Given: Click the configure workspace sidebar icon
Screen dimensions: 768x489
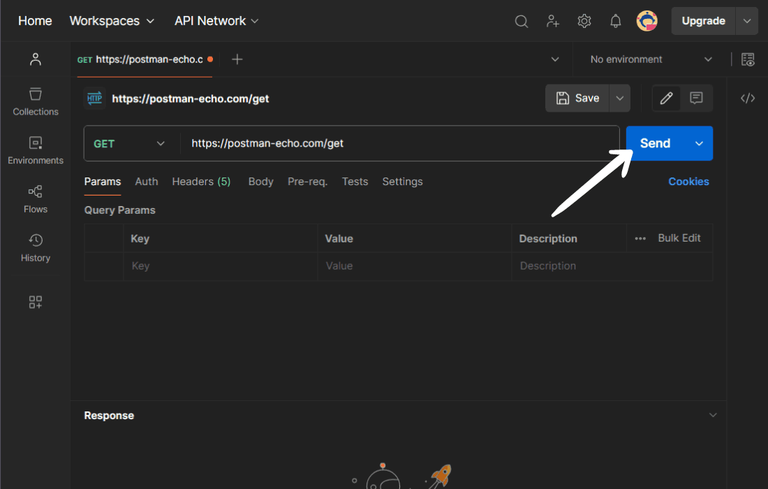Looking at the screenshot, I should (35, 302).
